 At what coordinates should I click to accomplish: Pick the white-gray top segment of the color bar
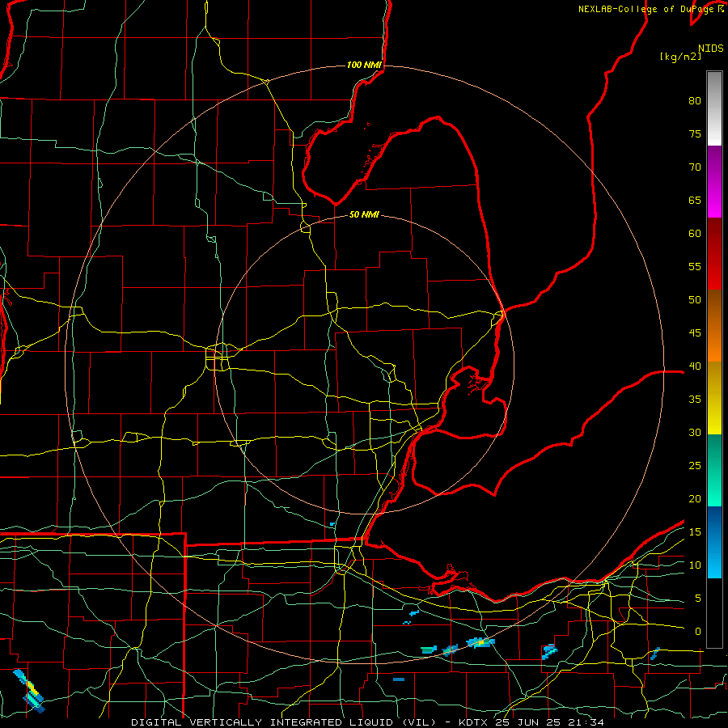click(x=714, y=108)
